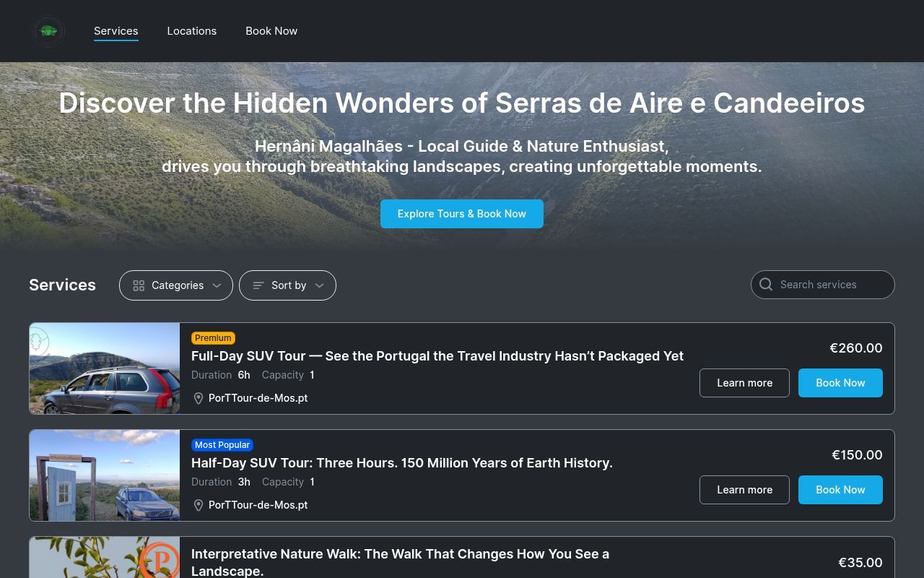Click the Full-Day SUV Tour title
This screenshot has height=578, width=924.
click(437, 356)
